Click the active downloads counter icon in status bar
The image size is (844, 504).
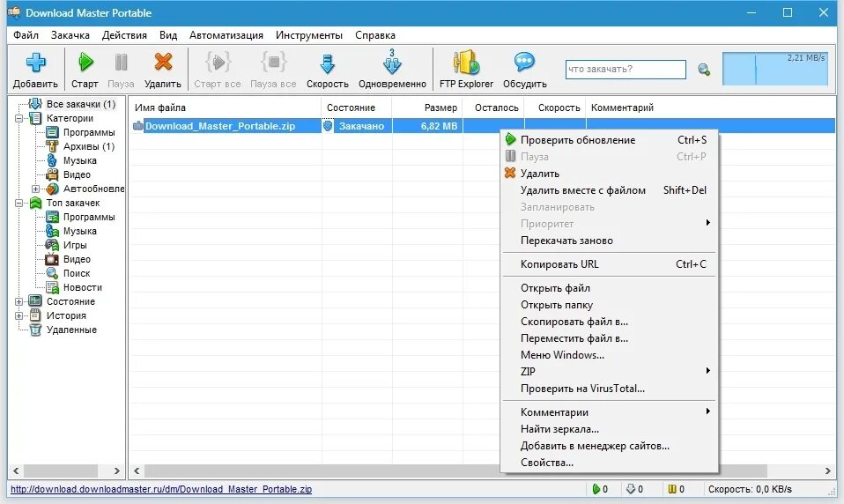pyautogui.click(x=596, y=489)
